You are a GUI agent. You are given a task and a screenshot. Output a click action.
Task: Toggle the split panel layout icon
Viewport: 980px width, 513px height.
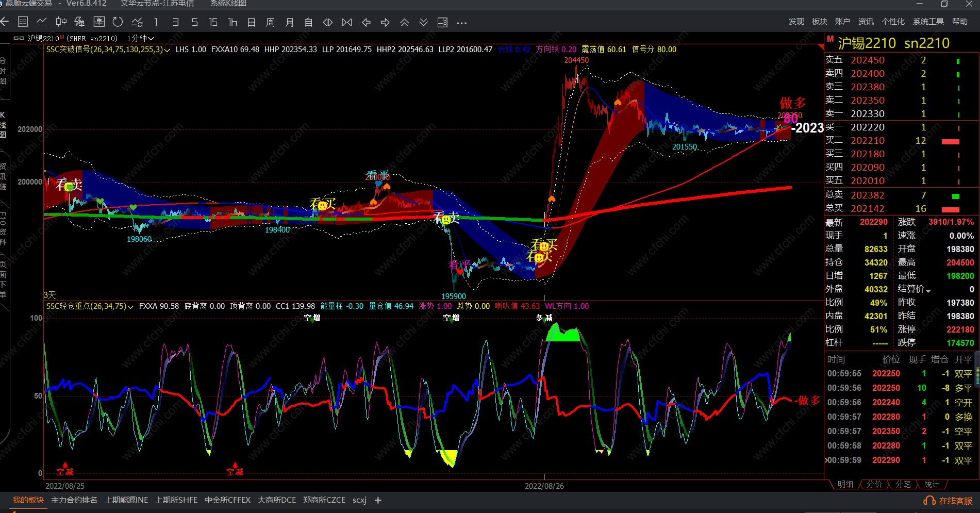point(442,22)
